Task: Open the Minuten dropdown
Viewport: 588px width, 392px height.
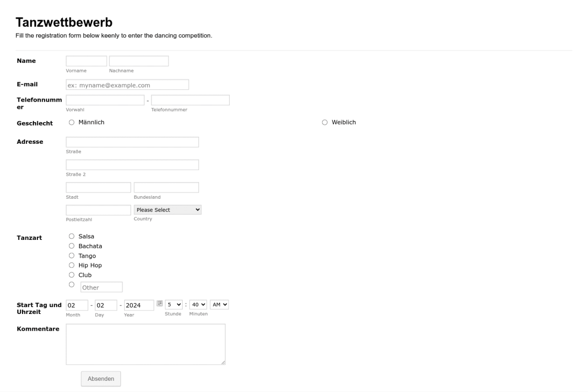Action: point(197,304)
